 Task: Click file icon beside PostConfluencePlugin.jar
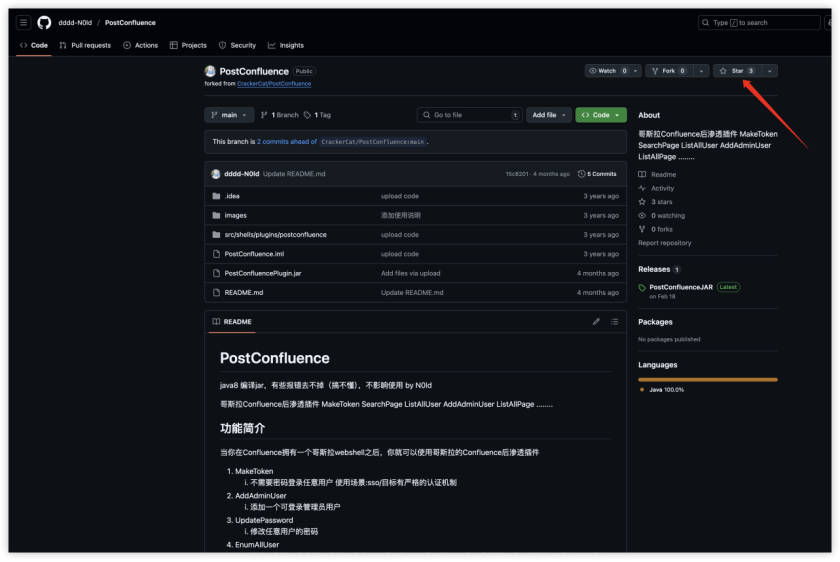click(216, 273)
